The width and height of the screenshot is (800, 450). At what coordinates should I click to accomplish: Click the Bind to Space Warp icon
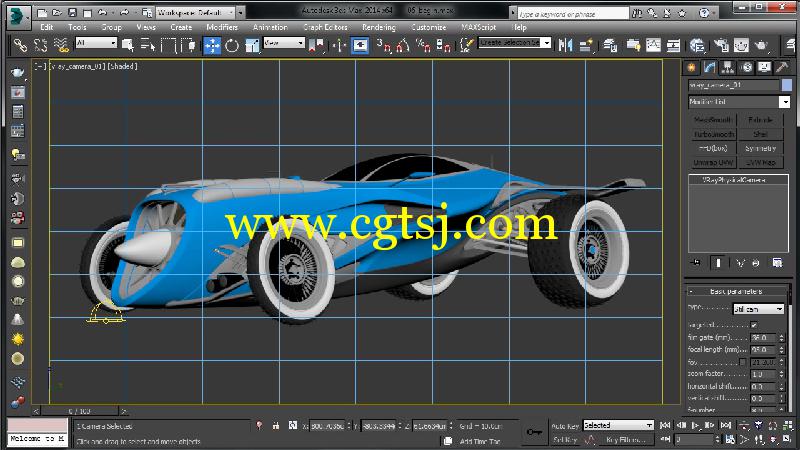(x=61, y=45)
